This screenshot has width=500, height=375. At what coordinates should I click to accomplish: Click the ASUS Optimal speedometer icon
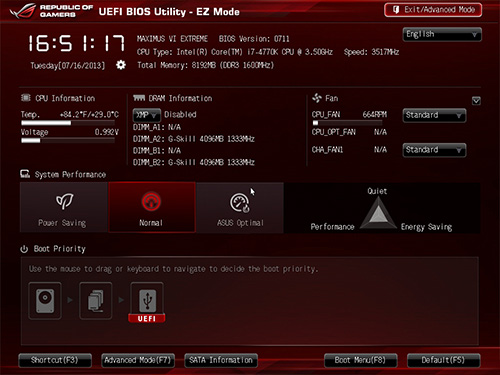240,202
